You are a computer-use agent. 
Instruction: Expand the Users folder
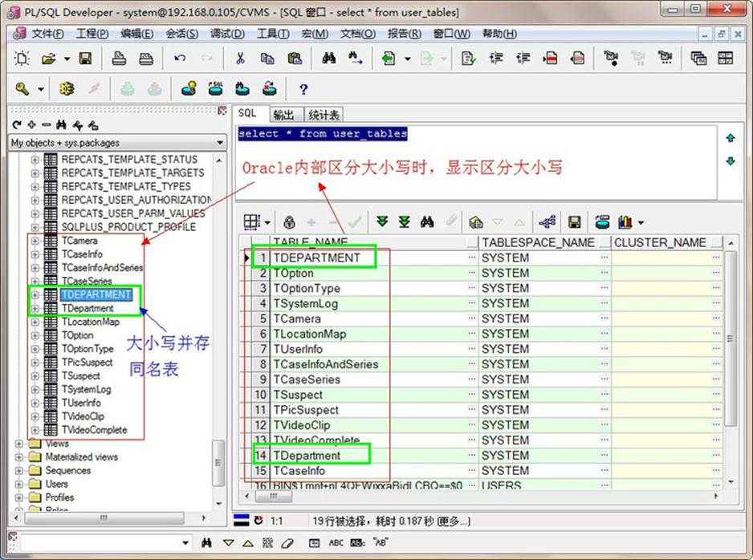pos(18,484)
